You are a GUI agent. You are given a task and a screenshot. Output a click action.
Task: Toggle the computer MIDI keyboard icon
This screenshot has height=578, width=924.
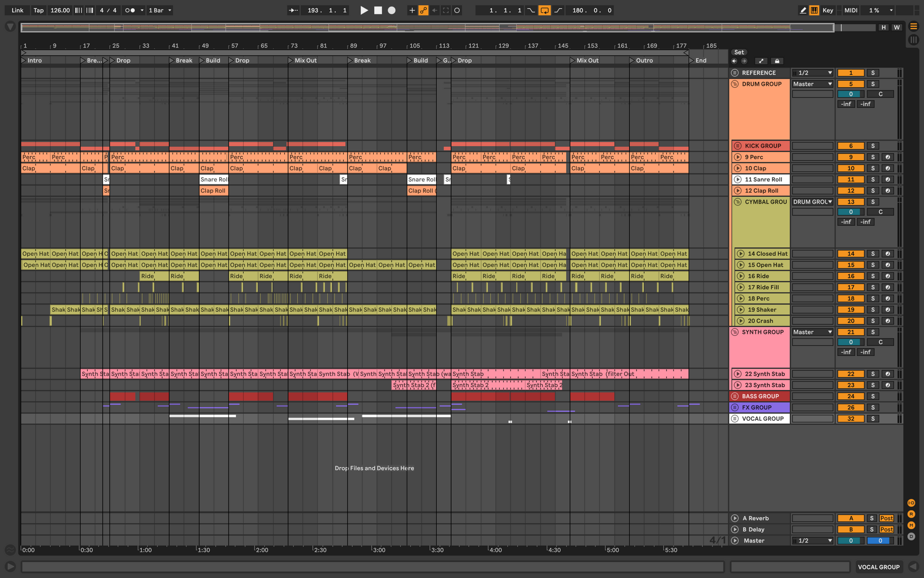tap(814, 10)
